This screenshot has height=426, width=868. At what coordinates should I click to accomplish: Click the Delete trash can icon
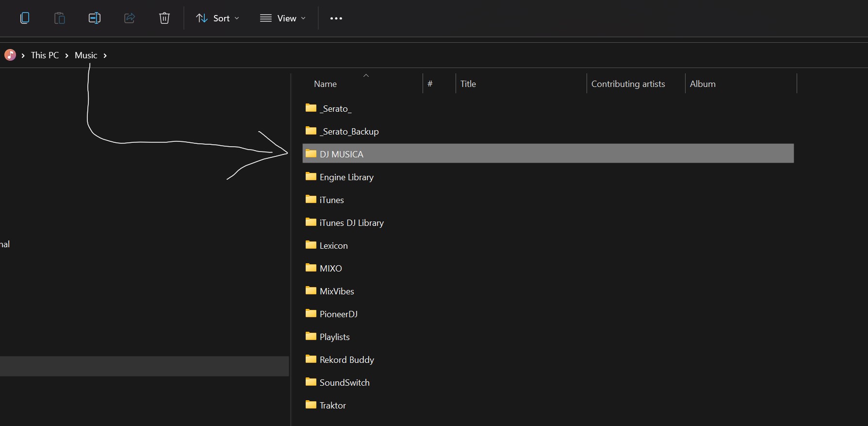(x=164, y=18)
